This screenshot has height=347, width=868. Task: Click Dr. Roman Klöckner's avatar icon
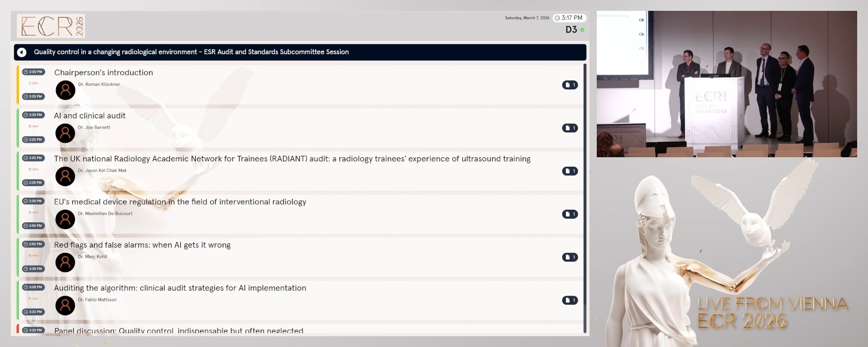66,90
